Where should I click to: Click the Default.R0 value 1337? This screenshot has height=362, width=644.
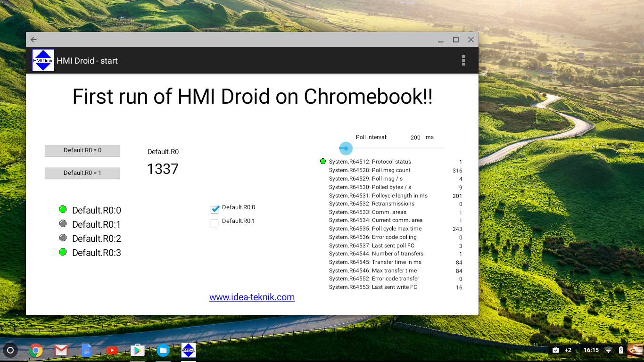point(163,169)
